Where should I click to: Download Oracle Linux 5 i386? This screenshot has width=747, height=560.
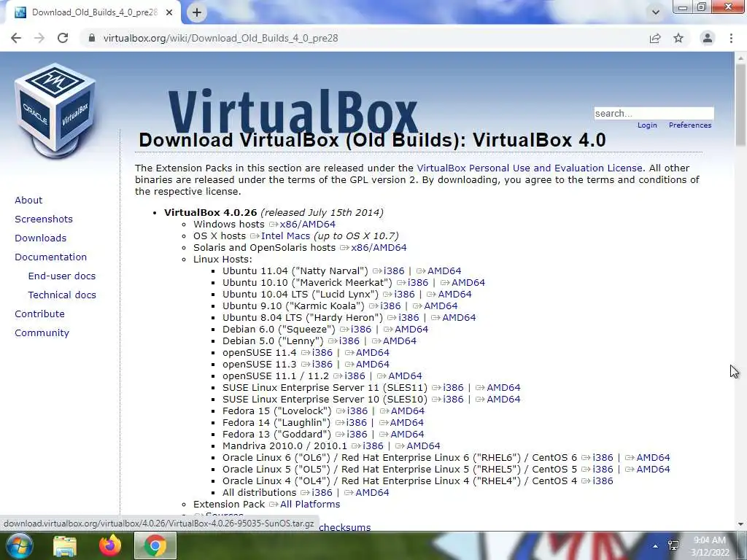point(603,470)
